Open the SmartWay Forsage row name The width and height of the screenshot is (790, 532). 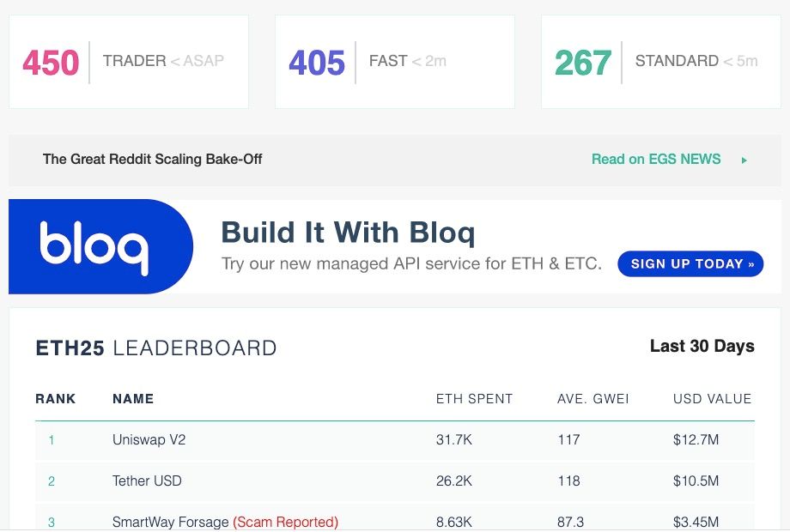tap(170, 522)
